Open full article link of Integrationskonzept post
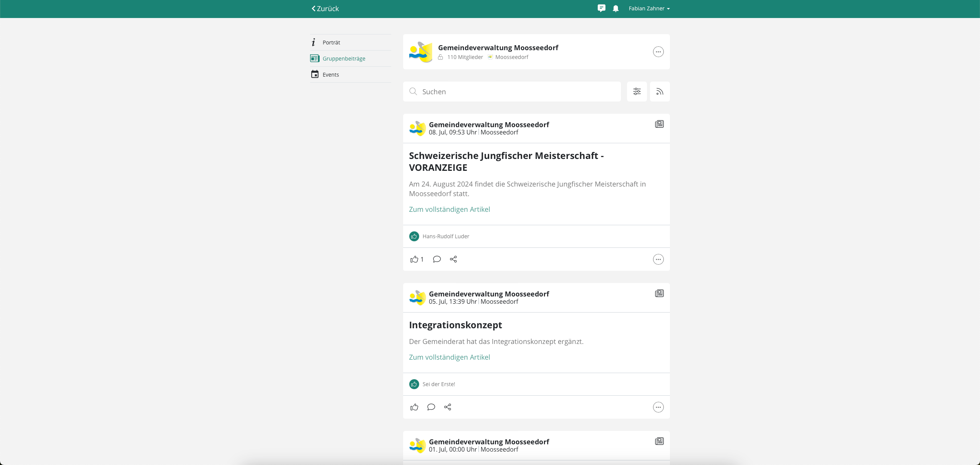The image size is (980, 465). pos(449,357)
